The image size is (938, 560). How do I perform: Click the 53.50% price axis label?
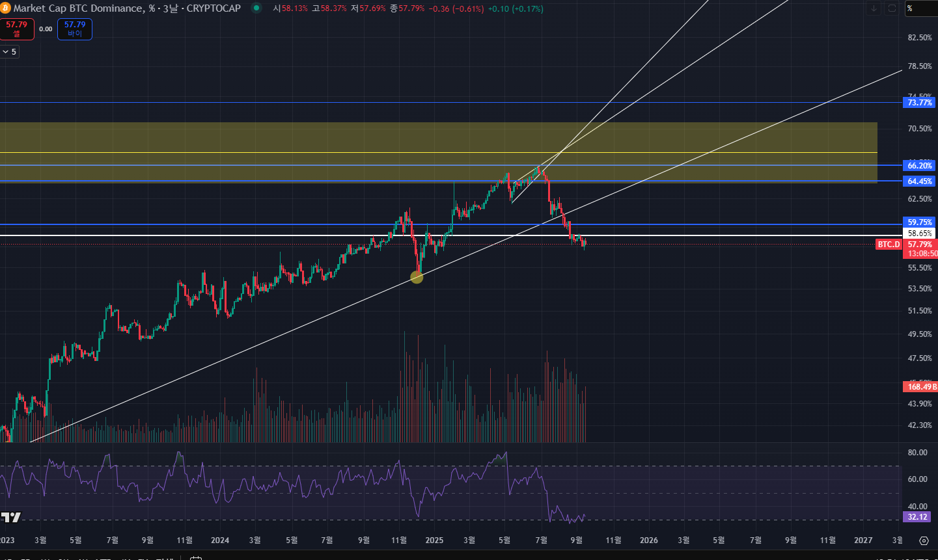click(920, 289)
